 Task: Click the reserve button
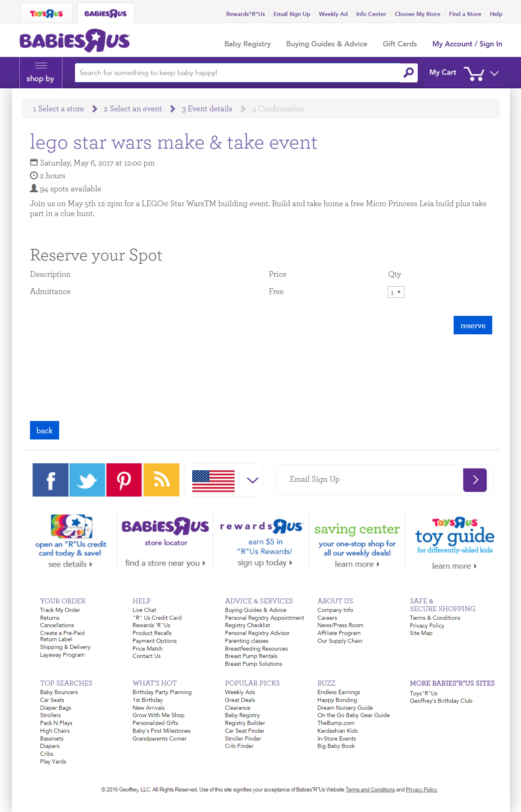tap(473, 325)
